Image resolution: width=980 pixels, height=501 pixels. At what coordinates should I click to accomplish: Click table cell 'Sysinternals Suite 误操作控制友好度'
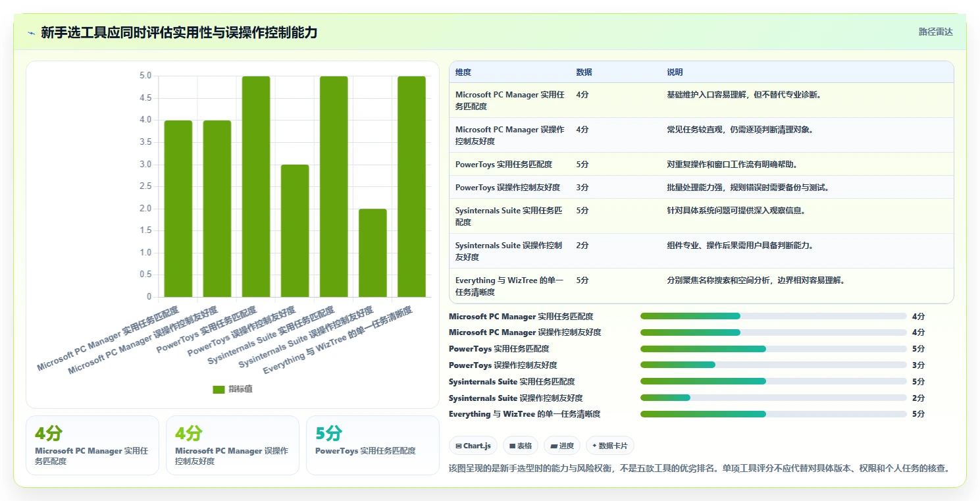[x=509, y=251]
